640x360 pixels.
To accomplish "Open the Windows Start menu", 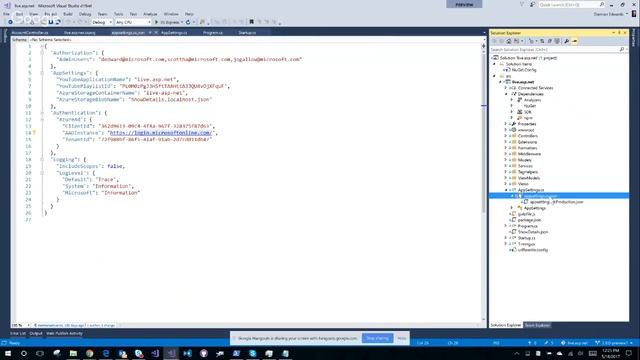I will (x=8, y=353).
